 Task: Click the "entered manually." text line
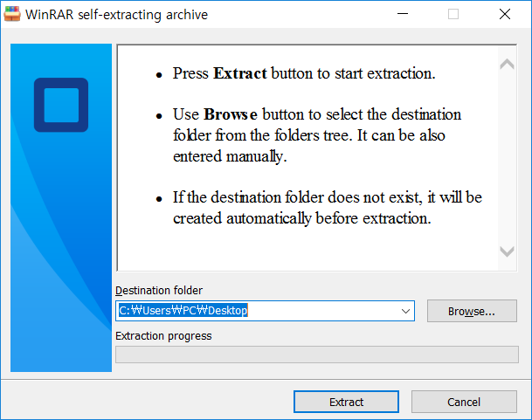click(230, 156)
